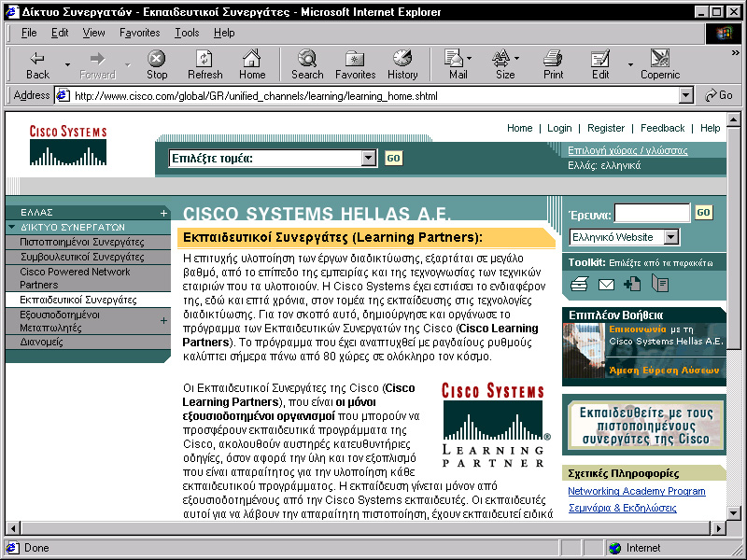Click the 'Εκπαιδευθείτε με τους πιστοποιημένους' banner
Viewport: 747px width, 560px height.
[x=644, y=426]
